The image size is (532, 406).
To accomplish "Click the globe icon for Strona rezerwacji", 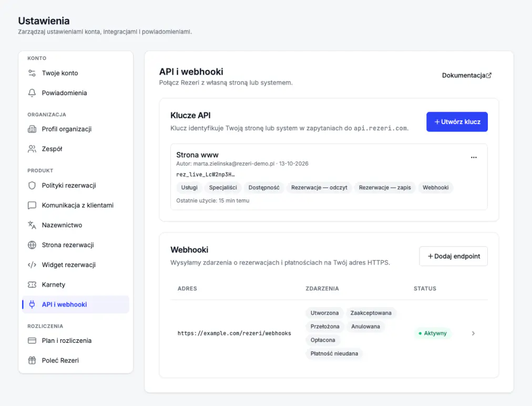I will (32, 245).
